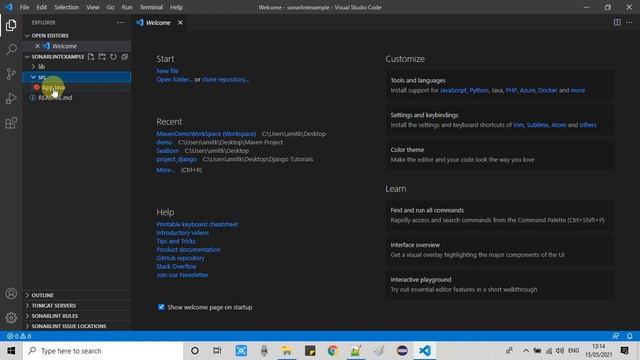Screen dimensions: 640x360
Task: Open the Extensions view
Action: click(x=11, y=123)
